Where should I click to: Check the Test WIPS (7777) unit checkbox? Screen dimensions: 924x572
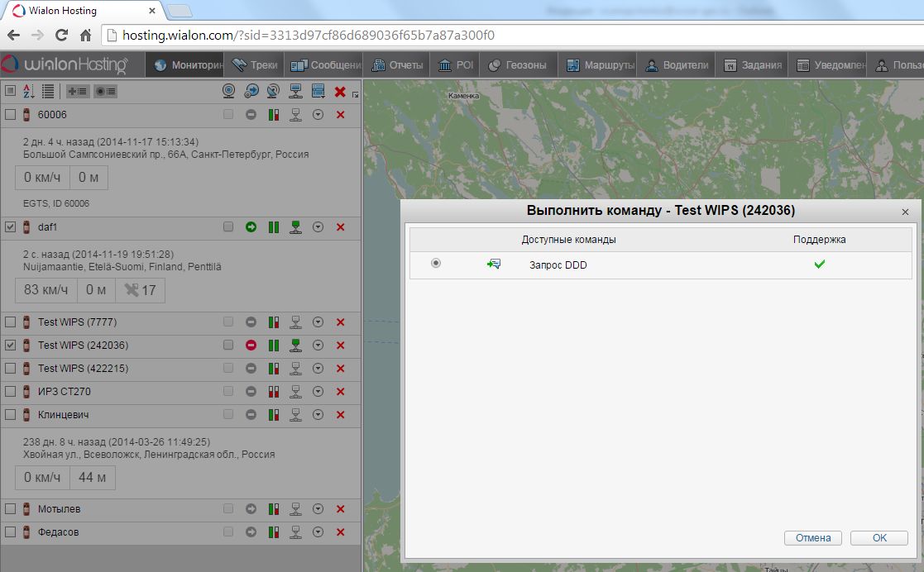(11, 322)
